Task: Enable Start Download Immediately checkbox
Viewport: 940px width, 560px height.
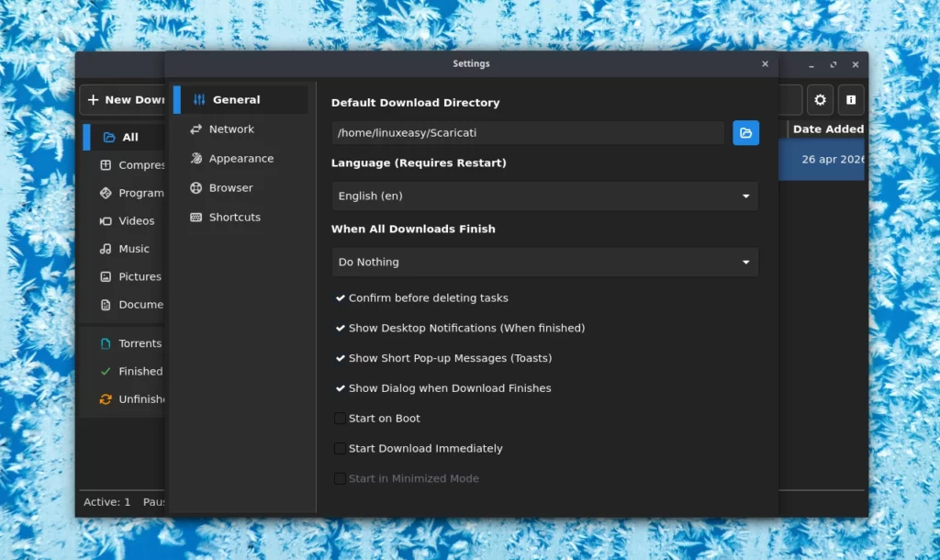Action: (341, 449)
